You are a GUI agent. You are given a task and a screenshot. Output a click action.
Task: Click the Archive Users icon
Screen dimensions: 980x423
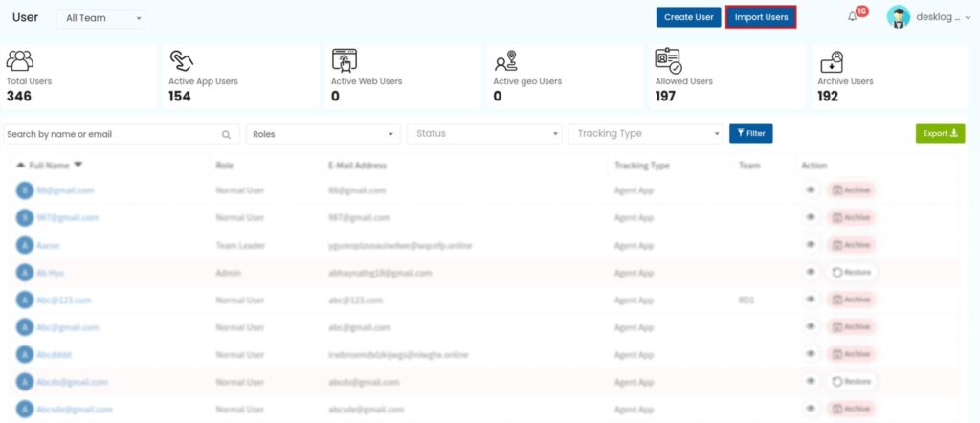pyautogui.click(x=831, y=61)
